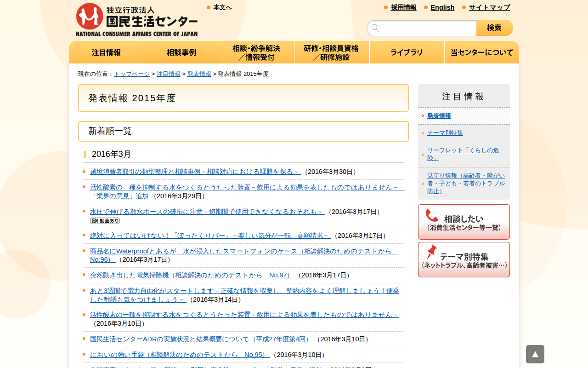This screenshot has width=588, height=368.
Task: Open the サイトマップ link
Action: pos(489,7)
